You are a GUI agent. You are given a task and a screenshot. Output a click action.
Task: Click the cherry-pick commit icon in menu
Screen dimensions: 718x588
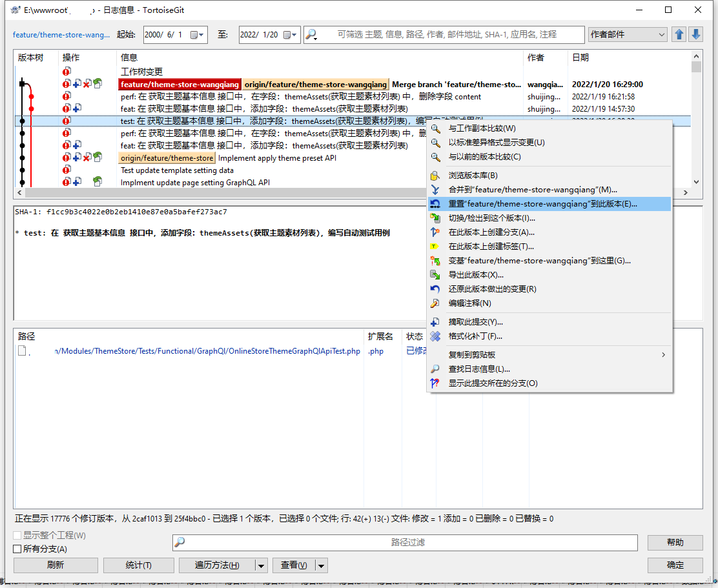[435, 322]
